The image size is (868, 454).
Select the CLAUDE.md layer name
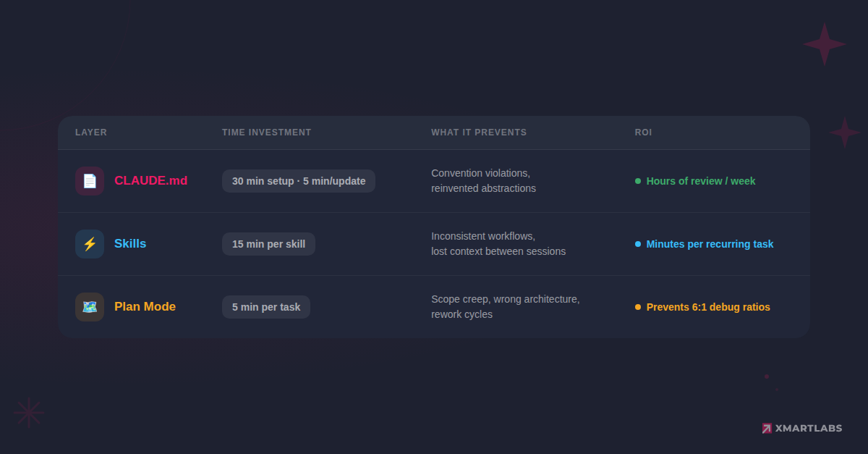click(x=150, y=181)
